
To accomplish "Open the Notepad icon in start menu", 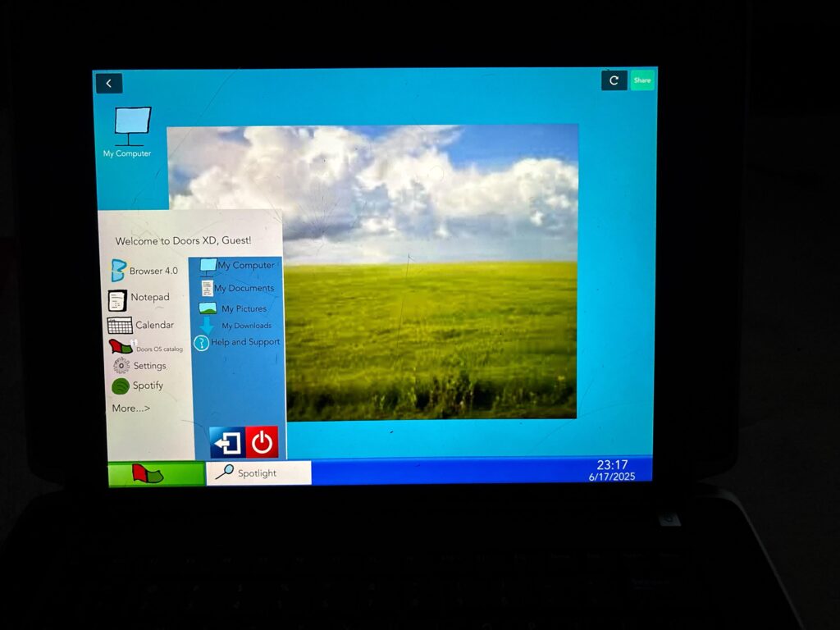I will coord(117,300).
